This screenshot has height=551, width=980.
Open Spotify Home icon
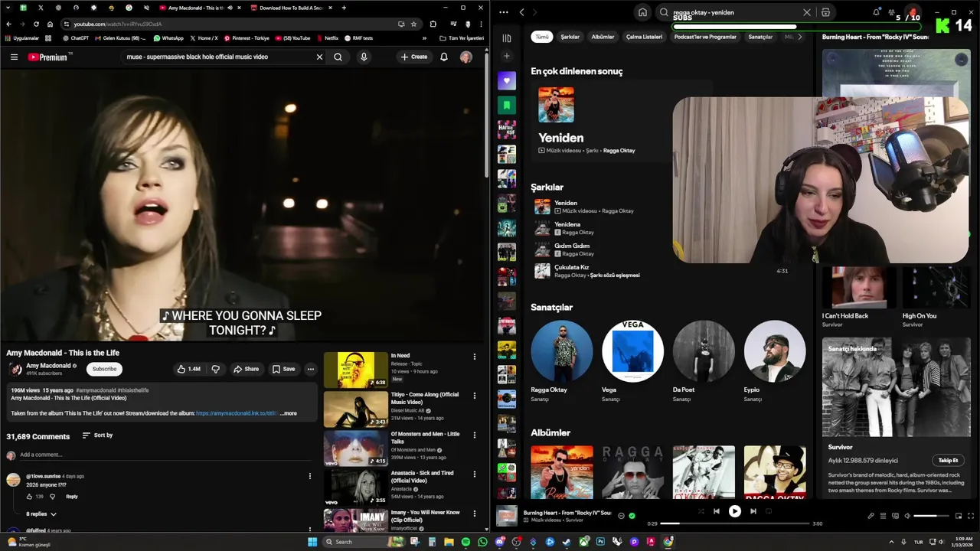pos(642,12)
